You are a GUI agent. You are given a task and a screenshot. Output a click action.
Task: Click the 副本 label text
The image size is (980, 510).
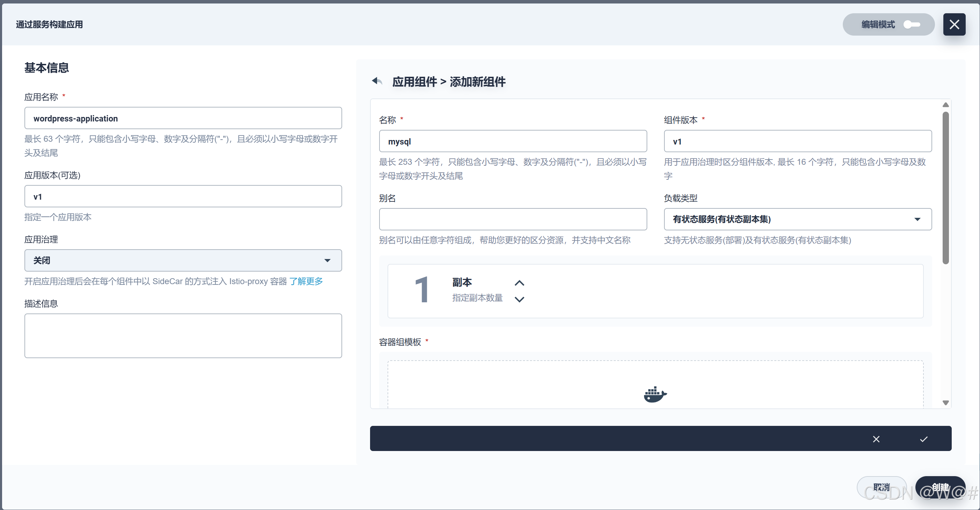click(x=462, y=282)
